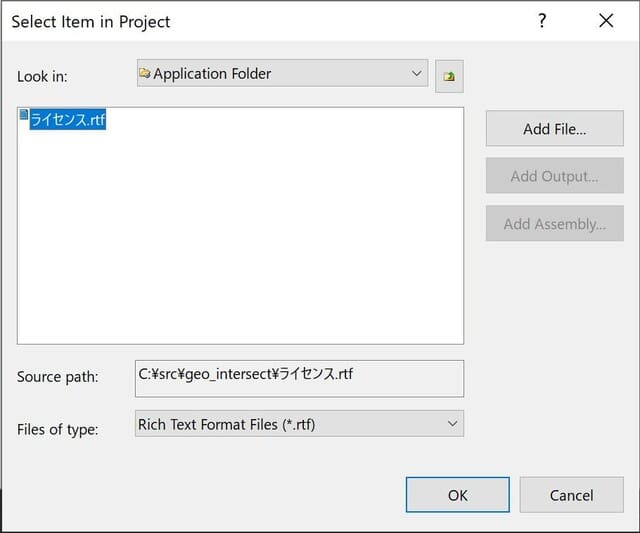Screen dimensions: 640x533
Task: Open the Files of type dropdown arrow
Action: pyautogui.click(x=452, y=424)
